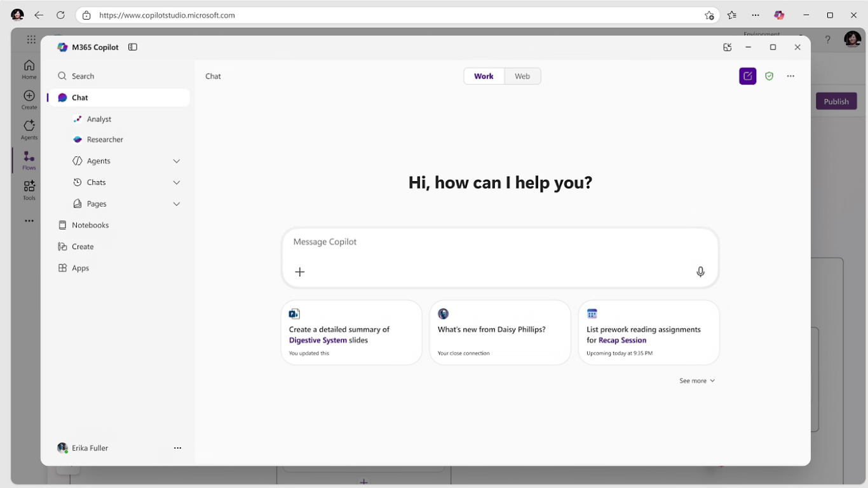
Task: Click Home in the Copilot Studio rail
Action: 29,69
